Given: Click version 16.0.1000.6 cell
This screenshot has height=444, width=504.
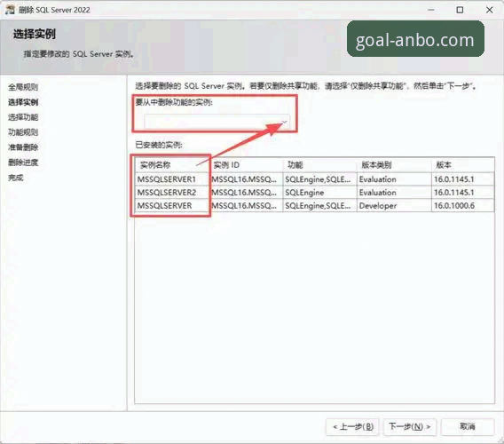Looking at the screenshot, I should [463, 206].
